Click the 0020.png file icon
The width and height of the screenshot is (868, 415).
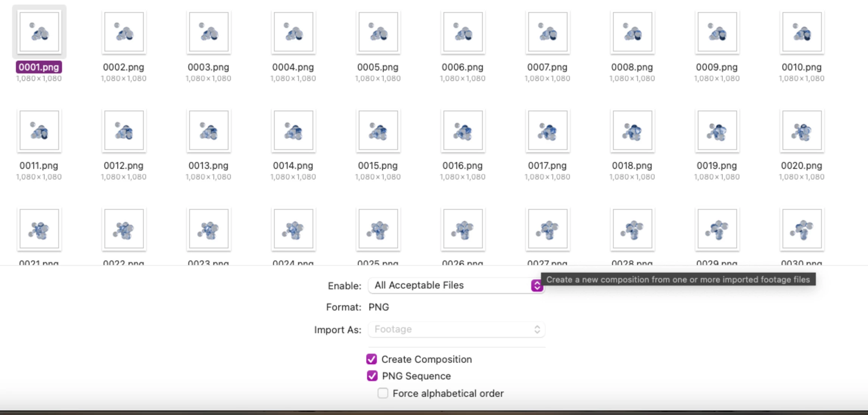pos(802,131)
